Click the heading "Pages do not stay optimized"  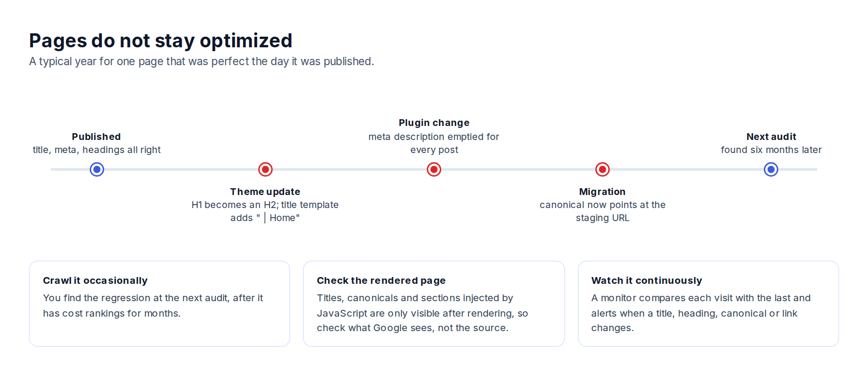[161, 41]
